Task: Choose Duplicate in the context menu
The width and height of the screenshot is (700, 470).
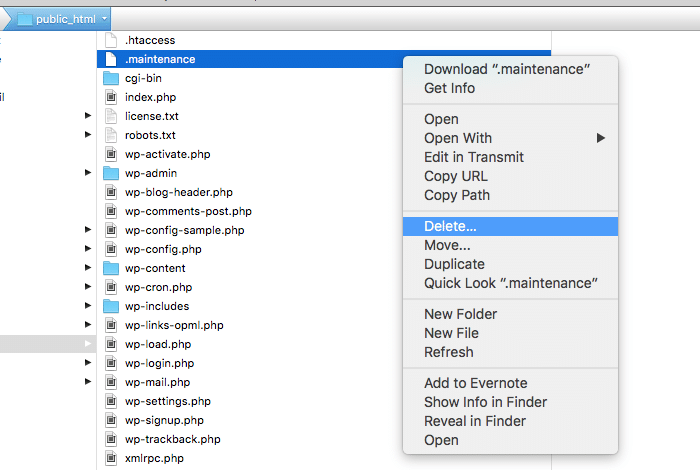Action: [x=510, y=264]
